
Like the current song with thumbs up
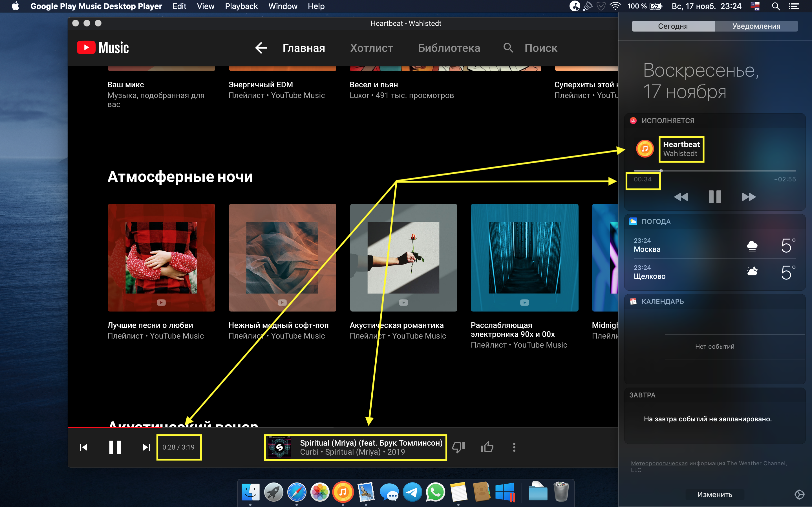(487, 447)
